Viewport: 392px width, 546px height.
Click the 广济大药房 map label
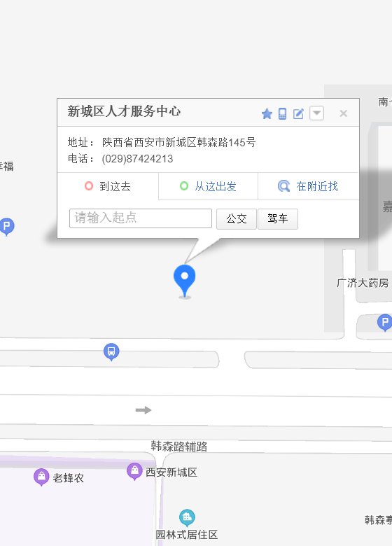(363, 283)
